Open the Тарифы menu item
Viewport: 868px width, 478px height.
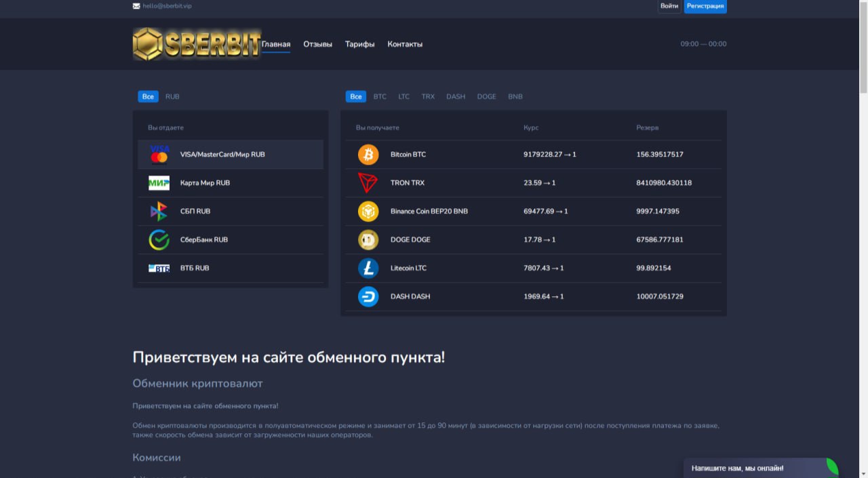(360, 44)
